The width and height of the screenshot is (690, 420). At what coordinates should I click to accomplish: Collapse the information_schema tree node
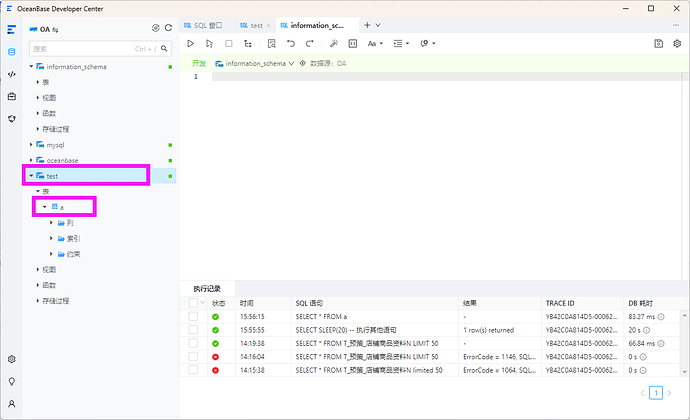coord(31,66)
